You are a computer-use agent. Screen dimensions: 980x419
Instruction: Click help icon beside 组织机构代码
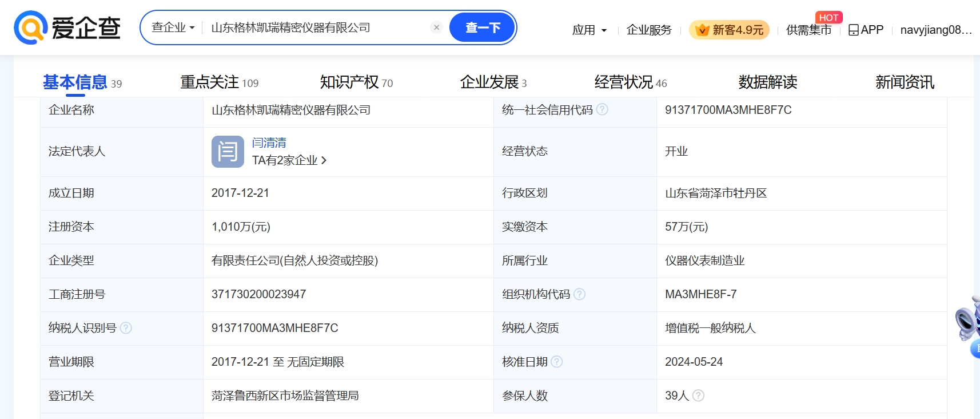tap(579, 294)
